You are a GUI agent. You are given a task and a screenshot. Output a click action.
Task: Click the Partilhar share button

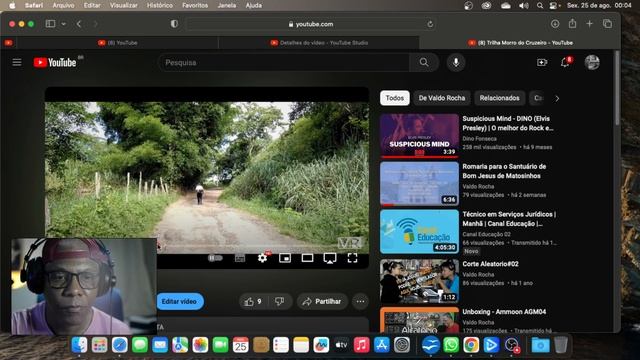[x=322, y=302]
